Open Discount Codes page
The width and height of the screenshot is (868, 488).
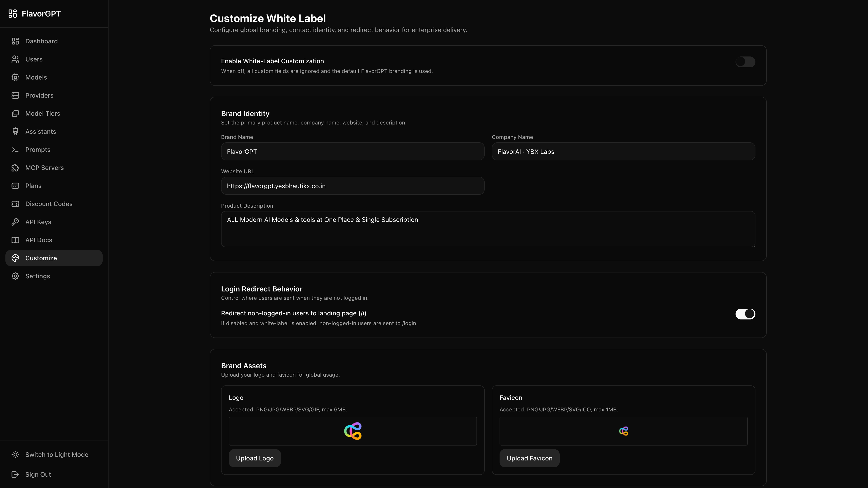[x=54, y=204]
